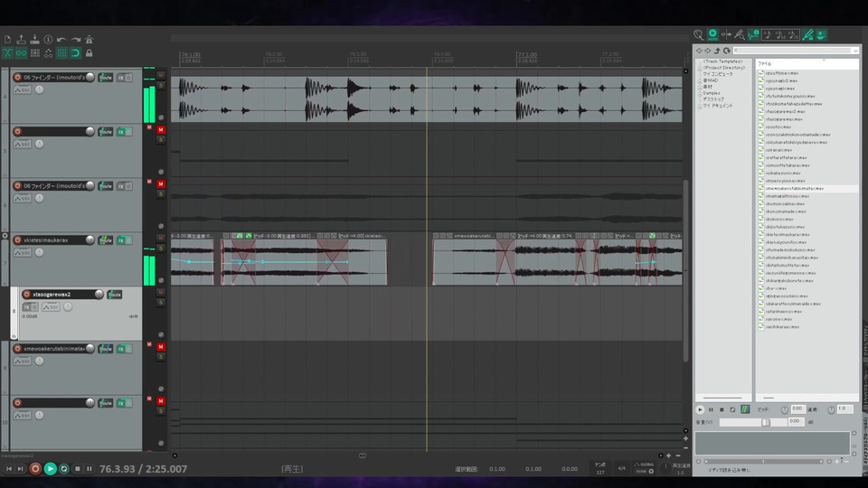Click the transport Play button

51,469
